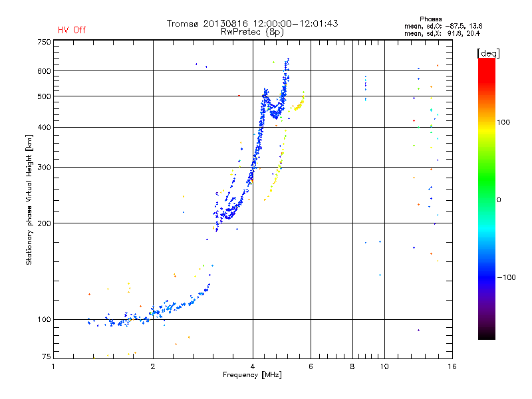532x399 pixels.
Task: Pick the black bottom of colorbar
Action: (487, 334)
